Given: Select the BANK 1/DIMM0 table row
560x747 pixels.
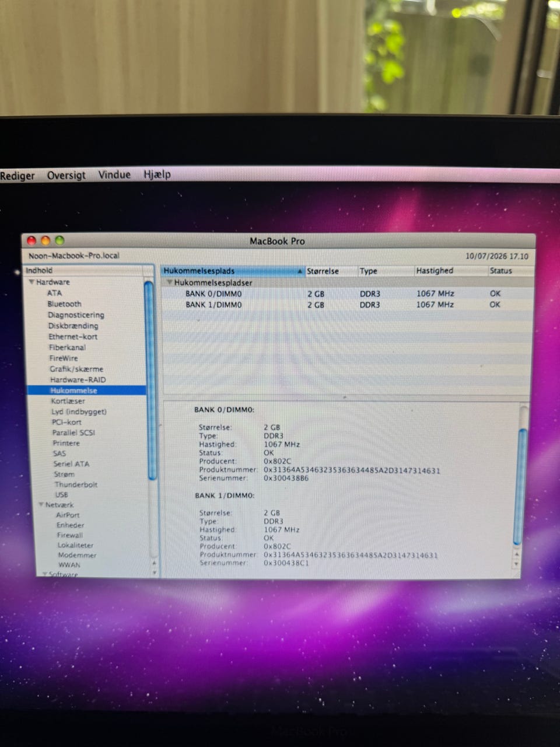Looking at the screenshot, I should (x=347, y=305).
